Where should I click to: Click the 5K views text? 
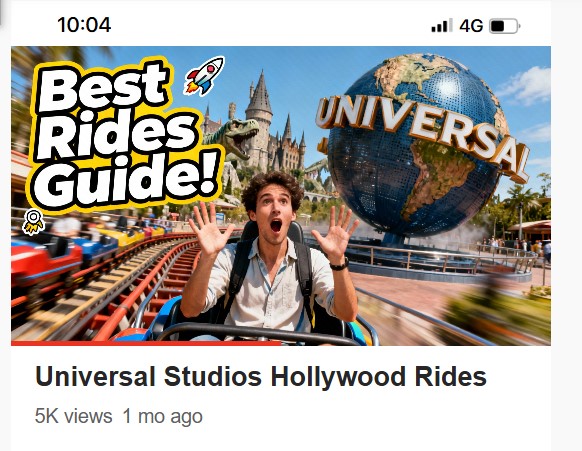tap(73, 416)
